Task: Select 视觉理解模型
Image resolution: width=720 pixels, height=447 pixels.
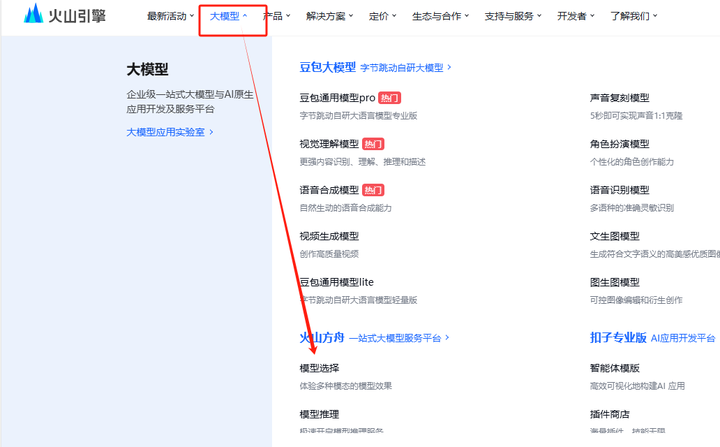Action: (329, 144)
